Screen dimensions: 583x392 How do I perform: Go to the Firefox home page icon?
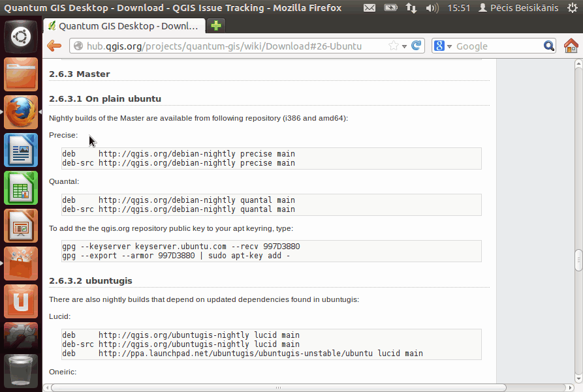tap(571, 46)
